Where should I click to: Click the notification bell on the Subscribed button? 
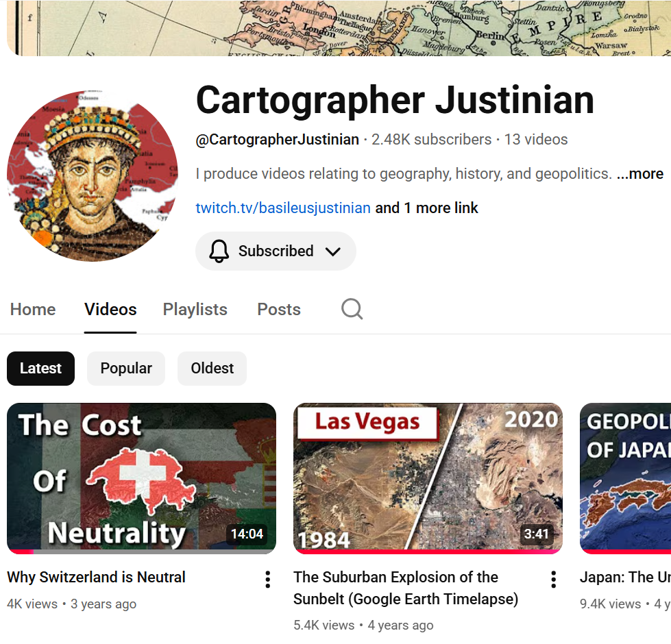click(x=219, y=251)
